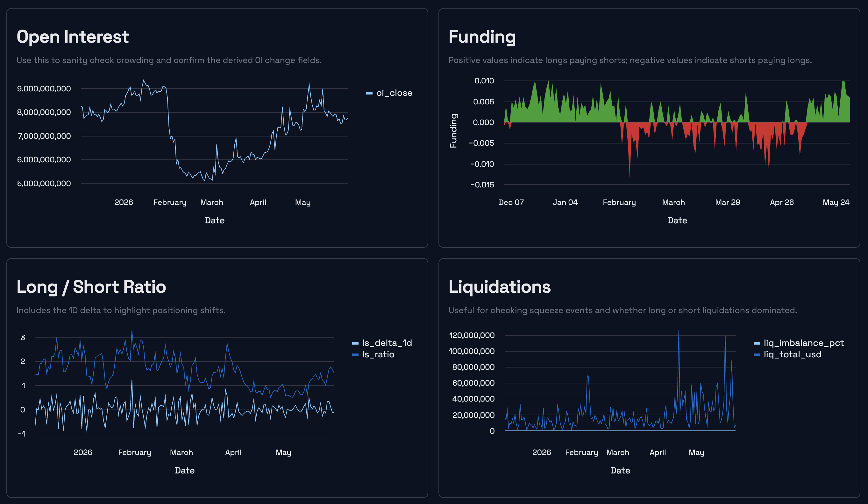Click the May 24 date label
868x504 pixels.
coord(836,202)
